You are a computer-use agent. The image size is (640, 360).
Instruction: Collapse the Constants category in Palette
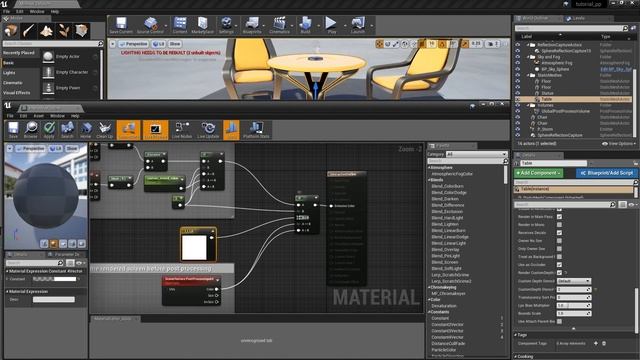click(429, 312)
